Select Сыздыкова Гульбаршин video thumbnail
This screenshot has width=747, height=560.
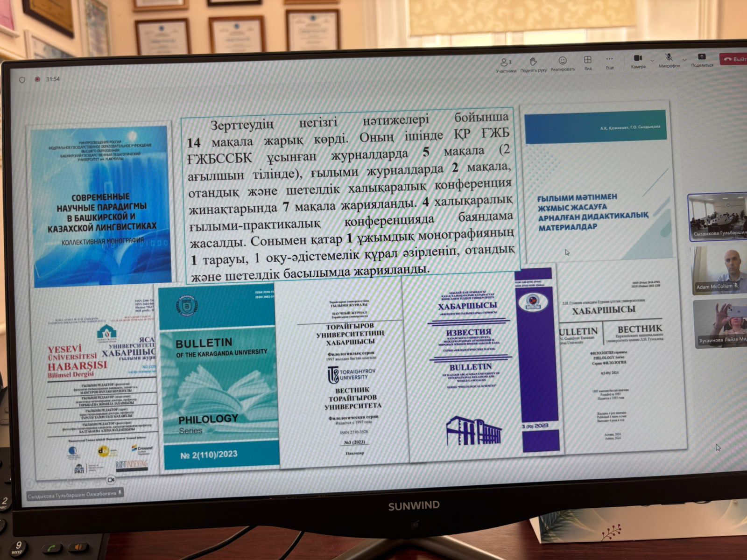[x=717, y=217]
